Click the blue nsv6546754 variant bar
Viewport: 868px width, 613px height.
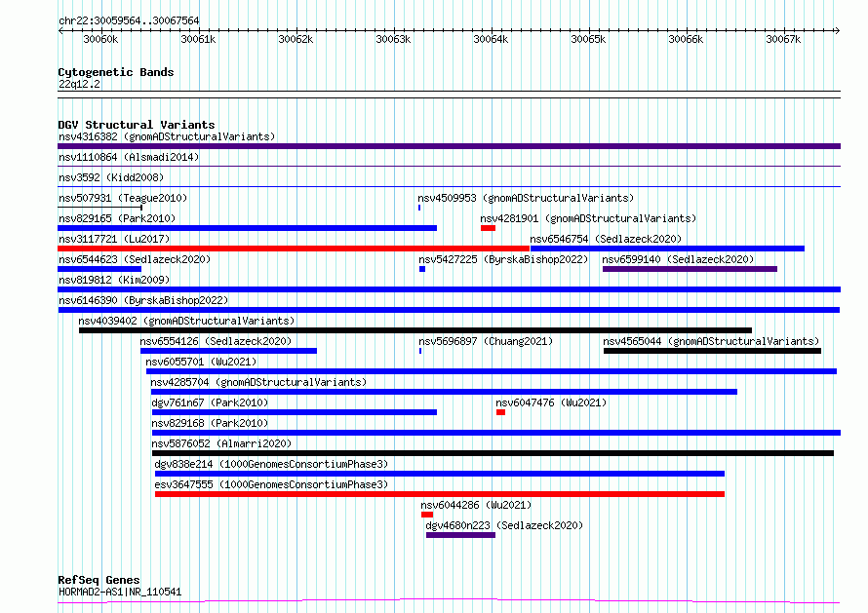coord(667,249)
